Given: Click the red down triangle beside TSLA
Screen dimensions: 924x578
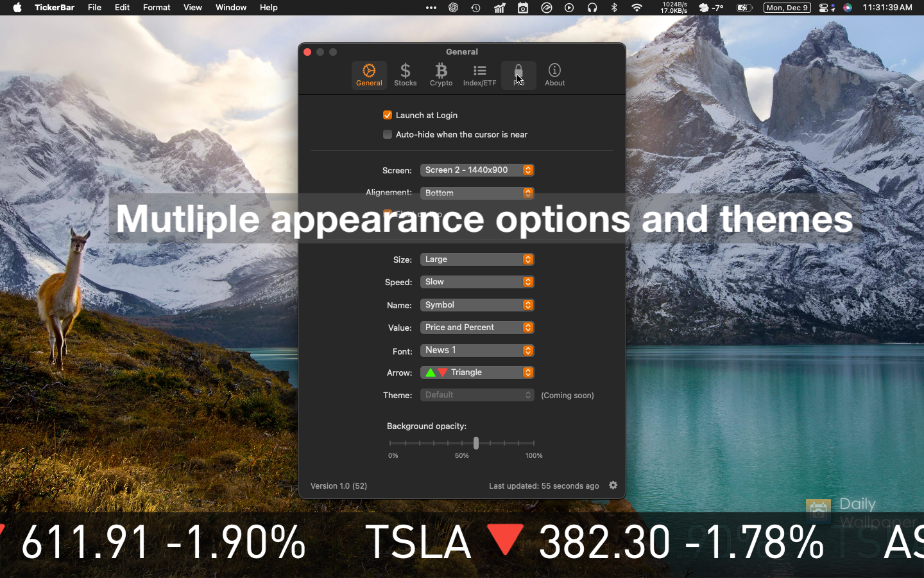Looking at the screenshot, I should coord(506,539).
